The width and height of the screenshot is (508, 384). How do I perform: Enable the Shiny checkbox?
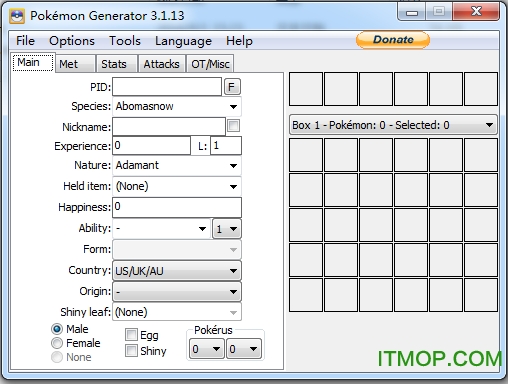[131, 350]
